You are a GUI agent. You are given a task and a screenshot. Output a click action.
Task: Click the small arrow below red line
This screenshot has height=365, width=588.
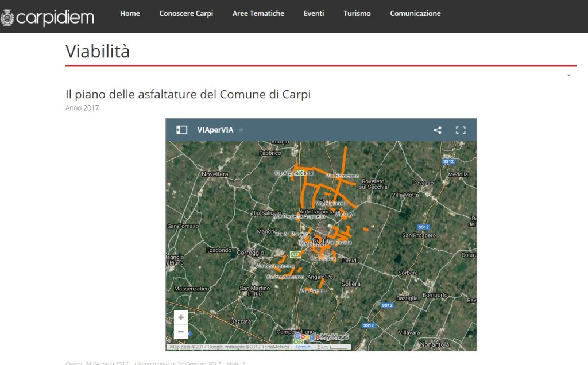(568, 75)
